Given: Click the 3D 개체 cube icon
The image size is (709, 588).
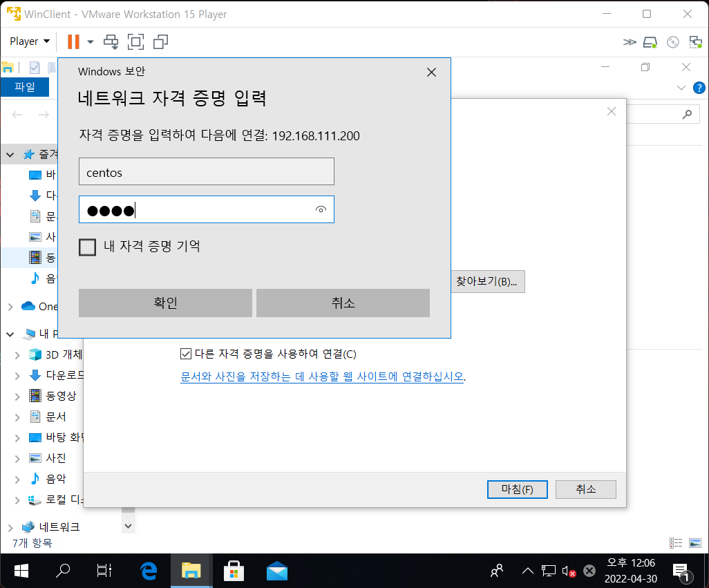Looking at the screenshot, I should tap(35, 354).
